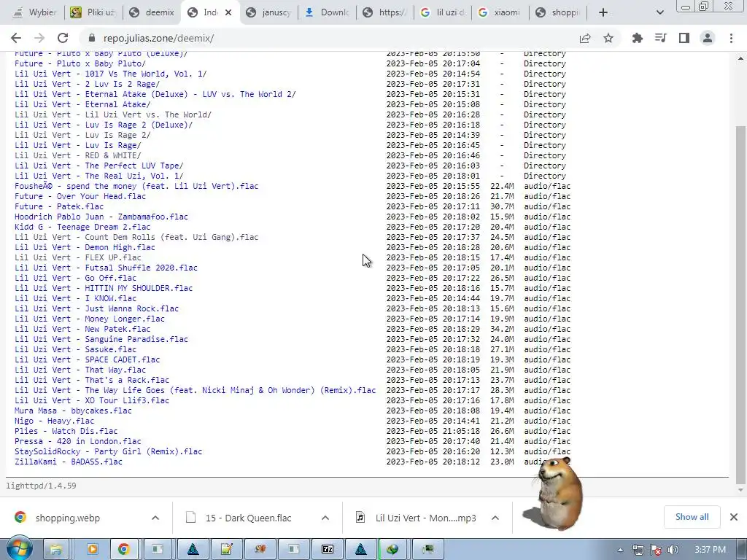Expand options for Lil Uzi Vert mp3 download
Image resolution: width=747 pixels, height=560 pixels.
pyautogui.click(x=495, y=518)
